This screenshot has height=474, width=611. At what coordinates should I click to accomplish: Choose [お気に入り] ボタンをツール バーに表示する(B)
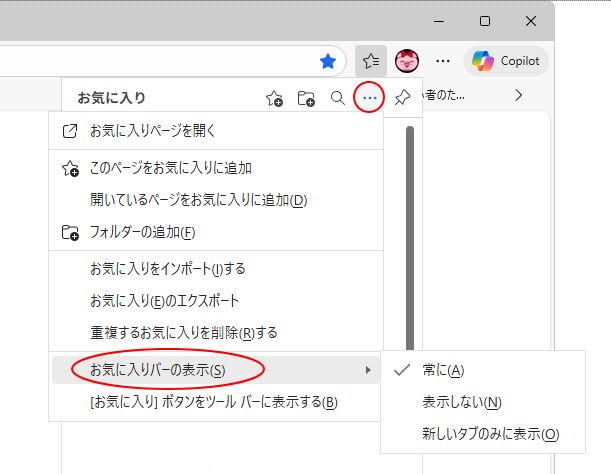[x=216, y=402]
